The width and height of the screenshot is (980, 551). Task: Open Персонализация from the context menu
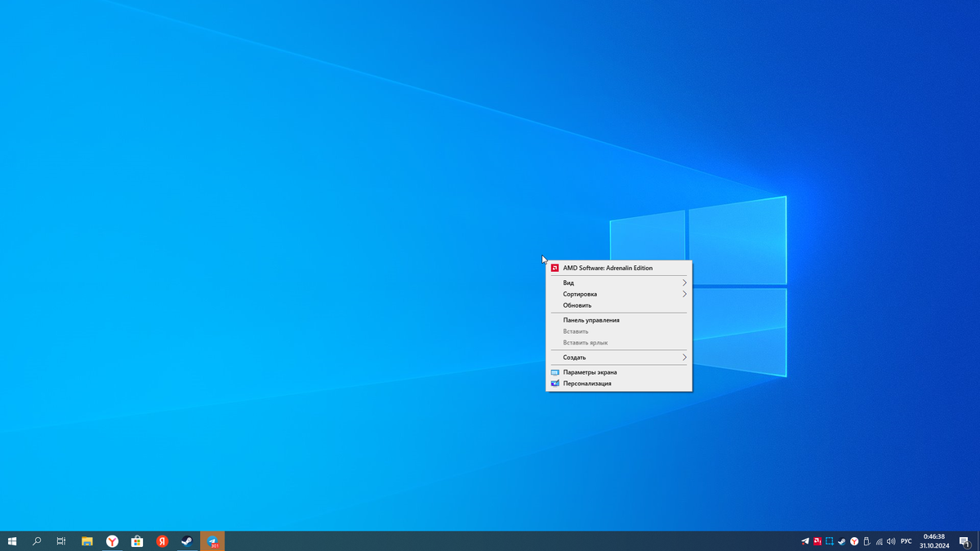(x=619, y=384)
